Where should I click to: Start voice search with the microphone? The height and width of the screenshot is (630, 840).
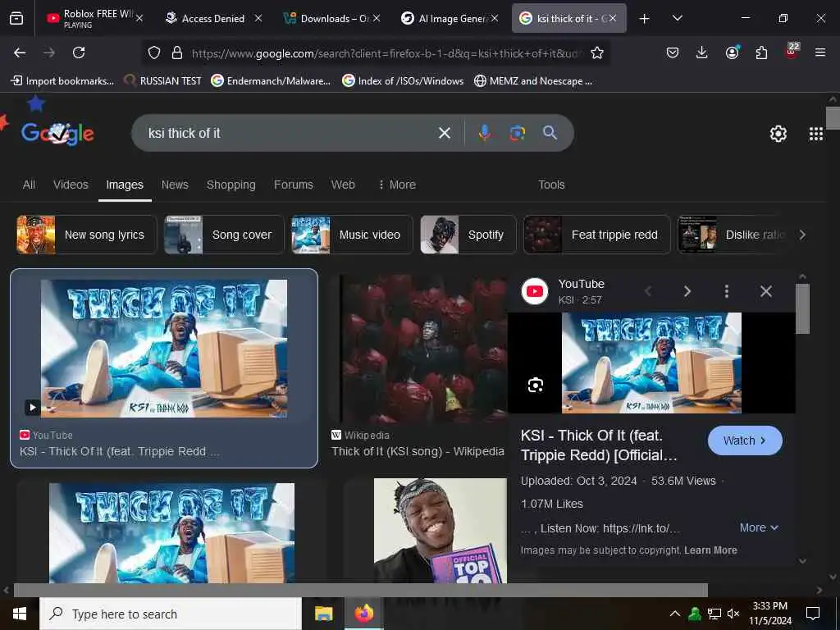click(x=484, y=133)
